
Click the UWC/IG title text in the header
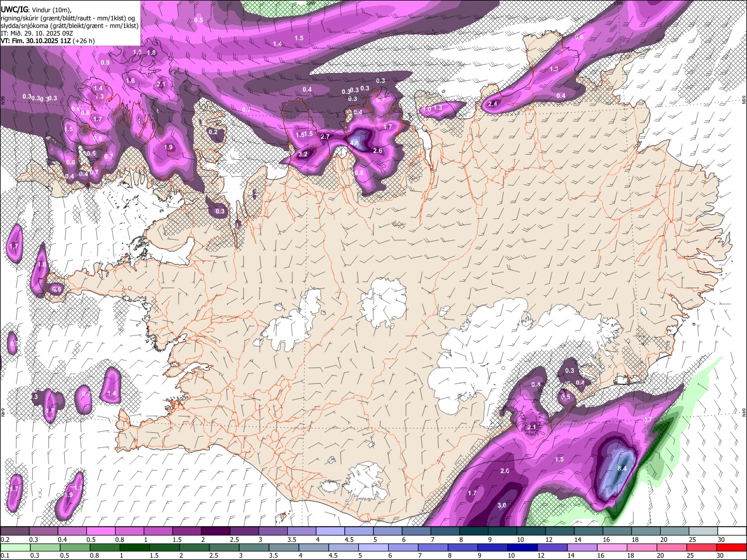[14, 10]
